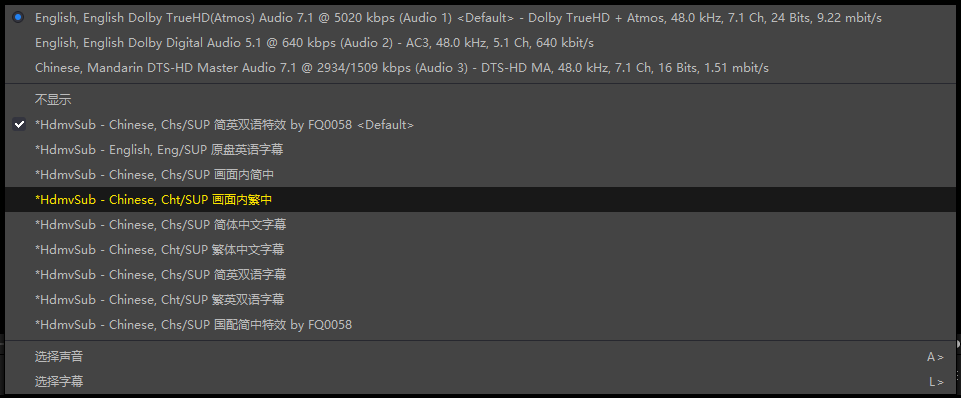Open the 选择声音 submenu
The width and height of the screenshot is (961, 398).
click(480, 357)
